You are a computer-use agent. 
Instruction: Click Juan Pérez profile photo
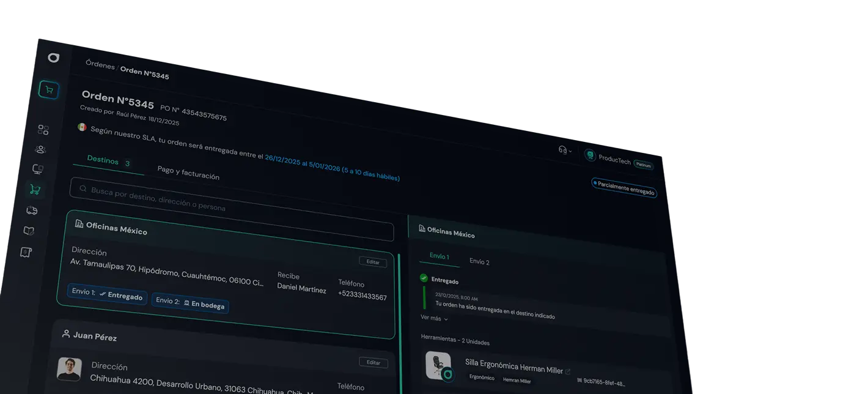coord(69,369)
